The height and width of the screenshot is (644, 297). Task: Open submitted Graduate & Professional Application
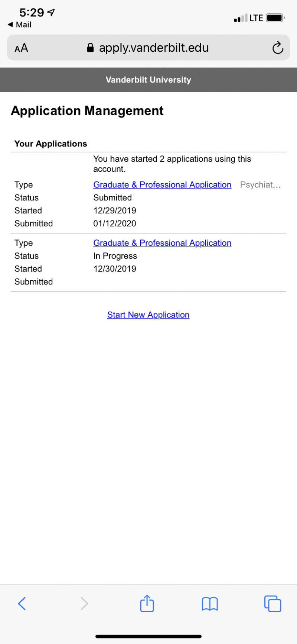[x=162, y=185]
